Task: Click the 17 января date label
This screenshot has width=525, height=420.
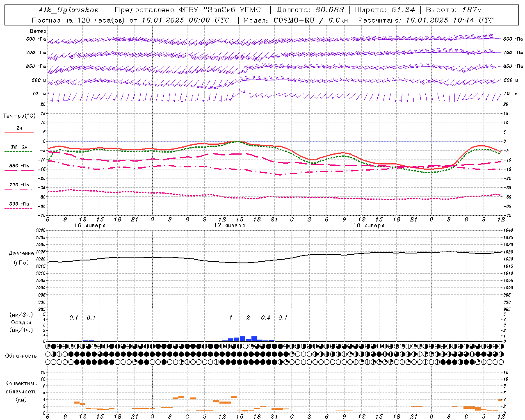Action: tap(229, 226)
